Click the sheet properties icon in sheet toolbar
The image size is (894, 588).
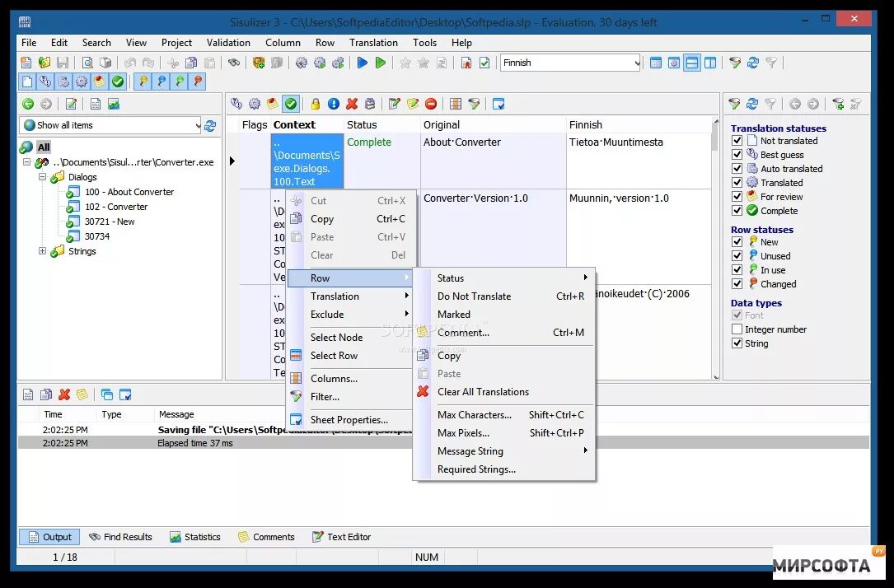tap(498, 104)
